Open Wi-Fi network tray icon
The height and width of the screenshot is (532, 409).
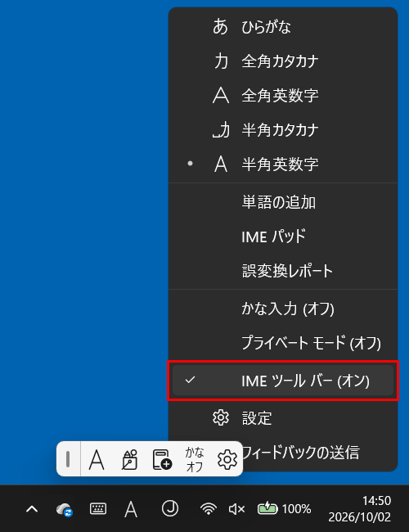click(209, 509)
